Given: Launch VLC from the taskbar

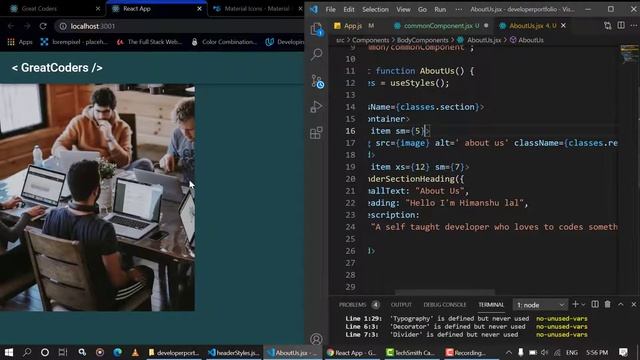Looking at the screenshot, I should 135,352.
